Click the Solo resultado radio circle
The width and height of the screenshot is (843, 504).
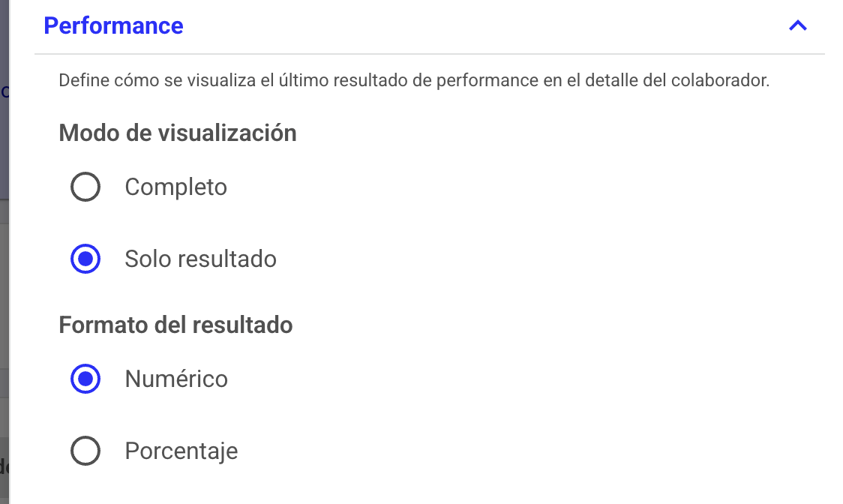(85, 259)
